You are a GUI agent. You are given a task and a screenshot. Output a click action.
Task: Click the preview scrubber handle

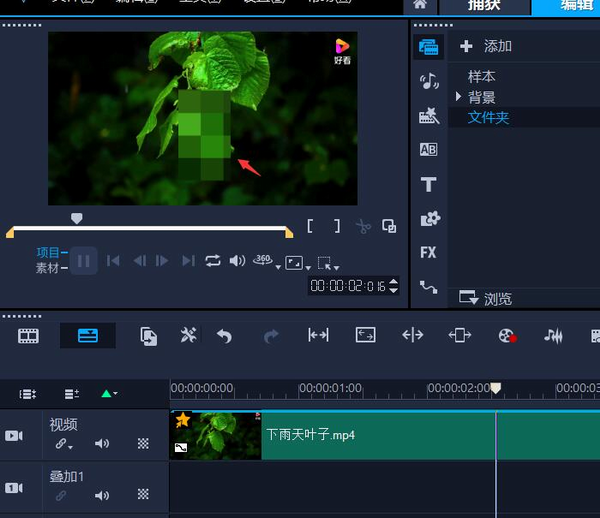(x=77, y=218)
